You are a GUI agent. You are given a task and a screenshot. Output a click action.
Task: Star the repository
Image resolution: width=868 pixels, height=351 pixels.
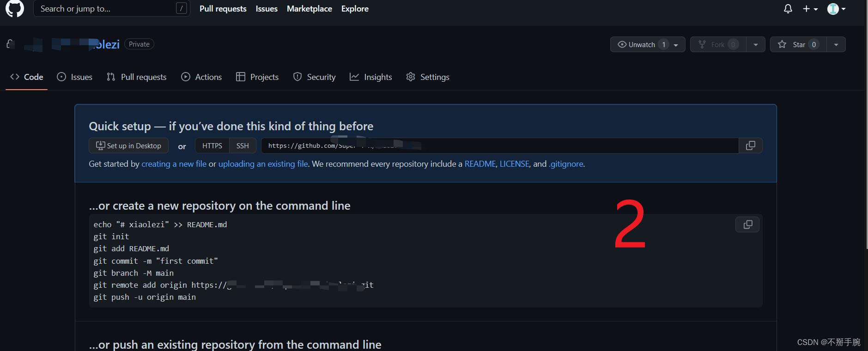pyautogui.click(x=798, y=44)
